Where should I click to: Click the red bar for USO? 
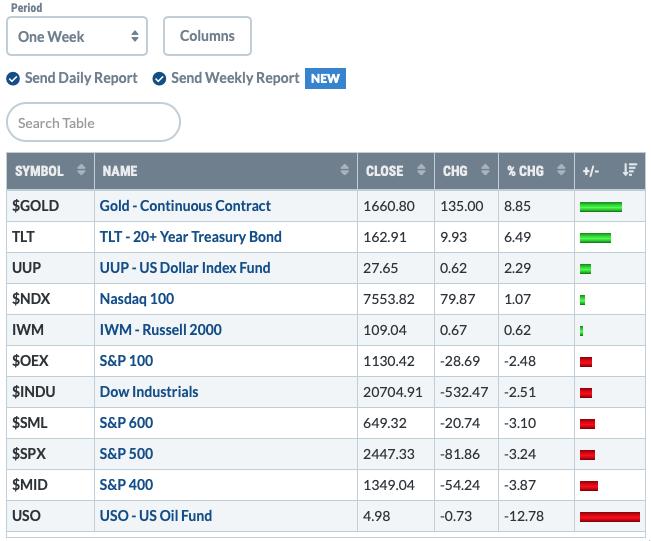tap(610, 517)
